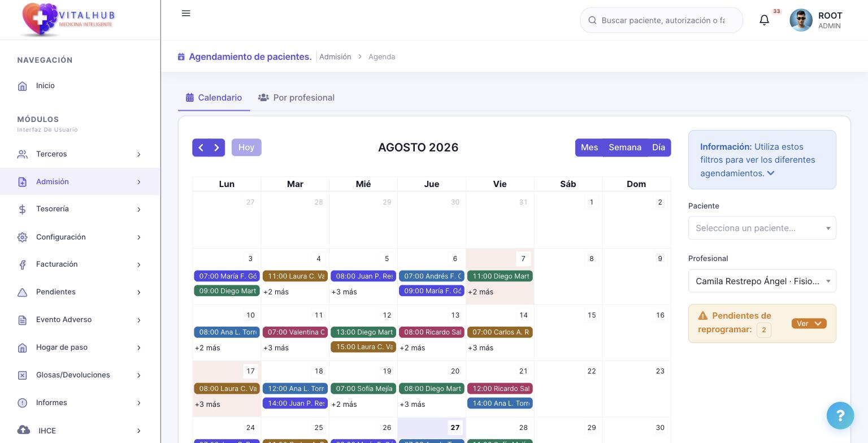Click the Hogar de paso house icon

pyautogui.click(x=23, y=348)
